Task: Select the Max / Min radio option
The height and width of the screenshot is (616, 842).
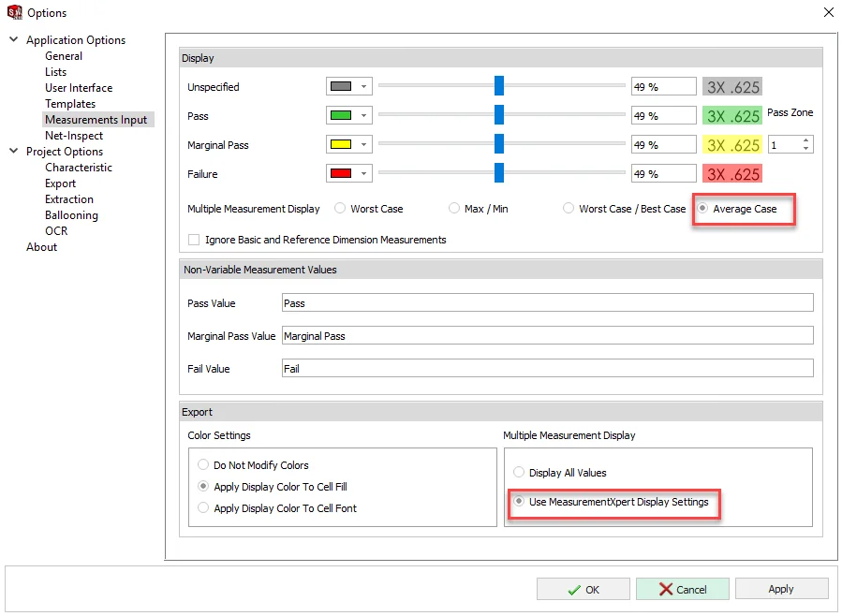Action: click(x=454, y=209)
